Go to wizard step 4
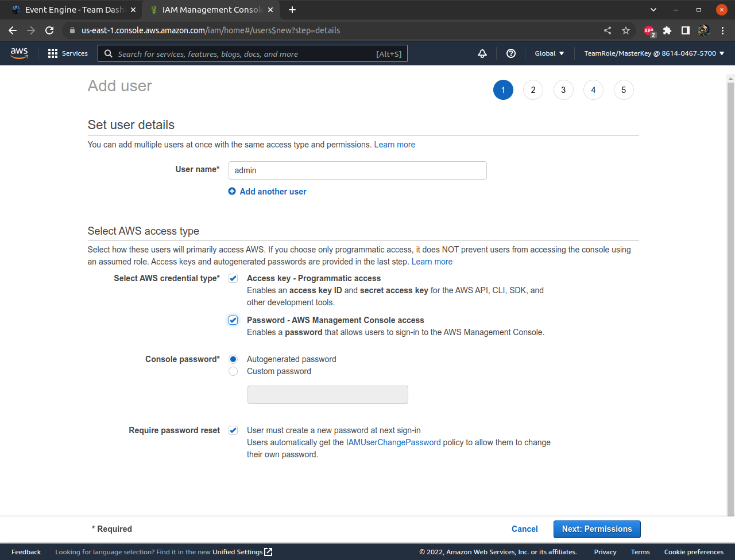735x560 pixels. pos(594,90)
